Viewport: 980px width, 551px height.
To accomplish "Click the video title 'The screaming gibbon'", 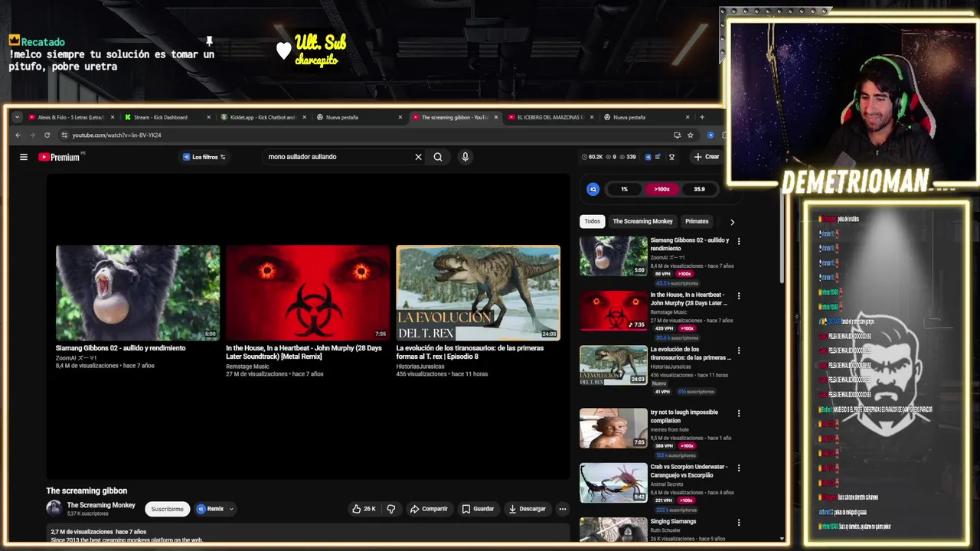I will pos(87,491).
